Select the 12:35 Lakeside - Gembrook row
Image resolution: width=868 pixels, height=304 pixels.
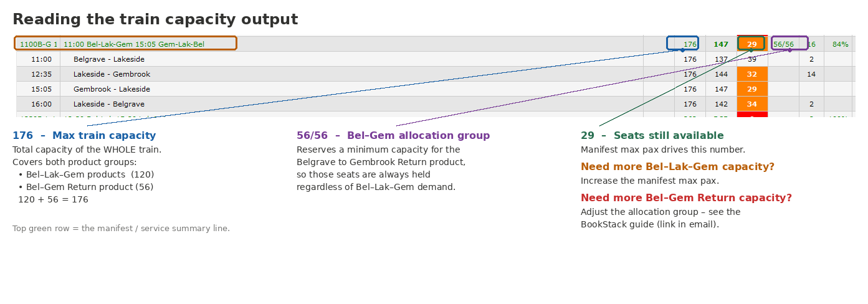pyautogui.click(x=436, y=74)
